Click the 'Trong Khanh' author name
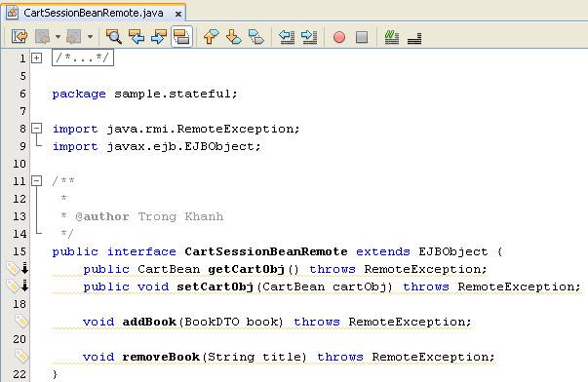Viewport: 588px width, 382px height. click(180, 216)
